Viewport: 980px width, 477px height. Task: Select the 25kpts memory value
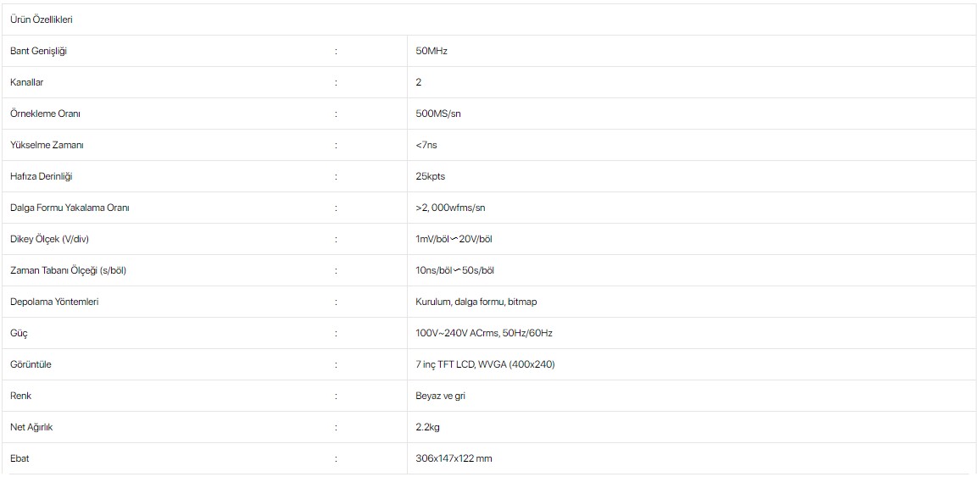[430, 177]
